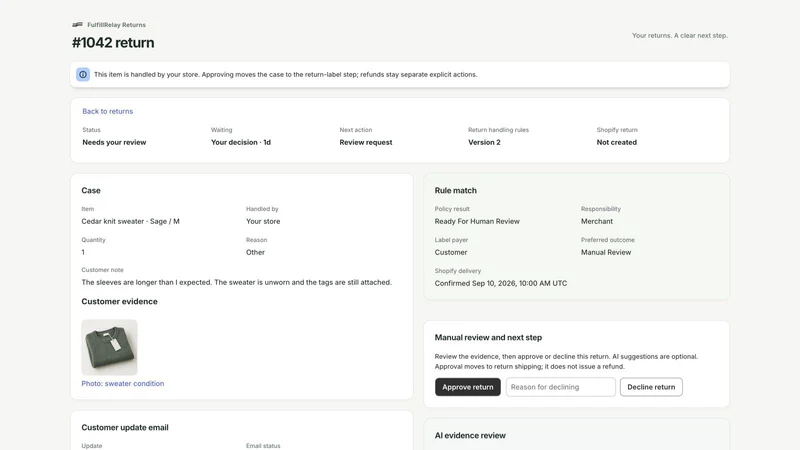This screenshot has height=450, width=800.
Task: Click the customer note about sleeves being longer
Action: click(x=237, y=282)
